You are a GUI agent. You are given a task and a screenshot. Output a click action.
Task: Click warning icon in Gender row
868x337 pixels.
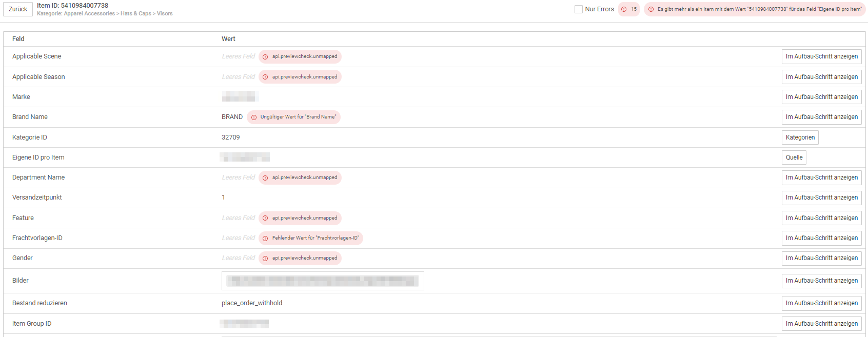(265, 259)
